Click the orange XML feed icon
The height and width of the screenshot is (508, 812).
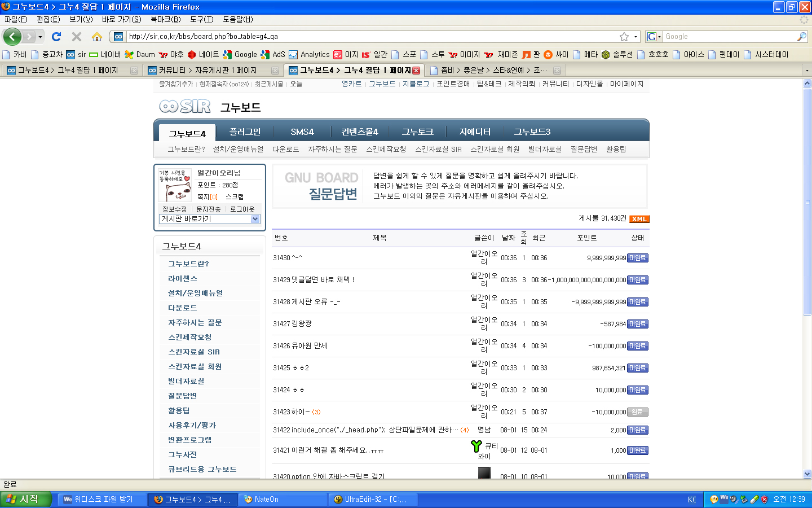(639, 219)
